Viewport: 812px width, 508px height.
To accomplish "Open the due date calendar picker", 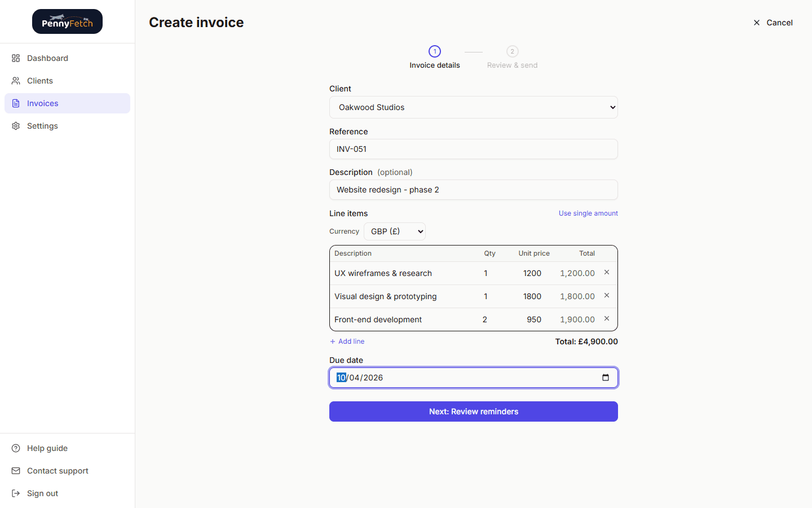I will 606,378.
